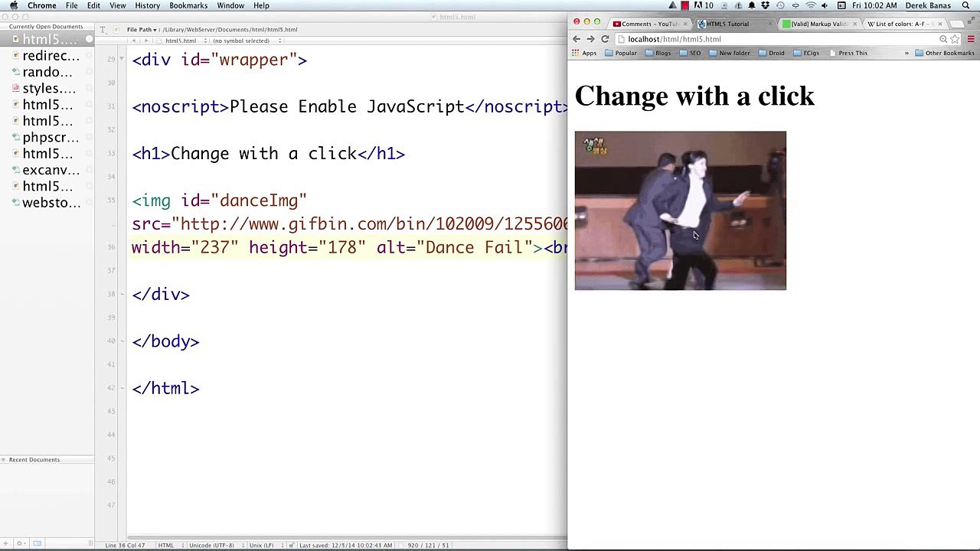Open Spotlight search in the menu bar
The width and height of the screenshot is (980, 551).
pyautogui.click(x=965, y=5)
